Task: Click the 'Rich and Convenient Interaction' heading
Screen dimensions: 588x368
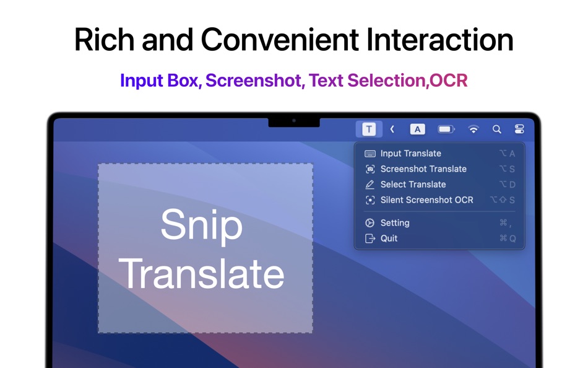Action: tap(293, 40)
